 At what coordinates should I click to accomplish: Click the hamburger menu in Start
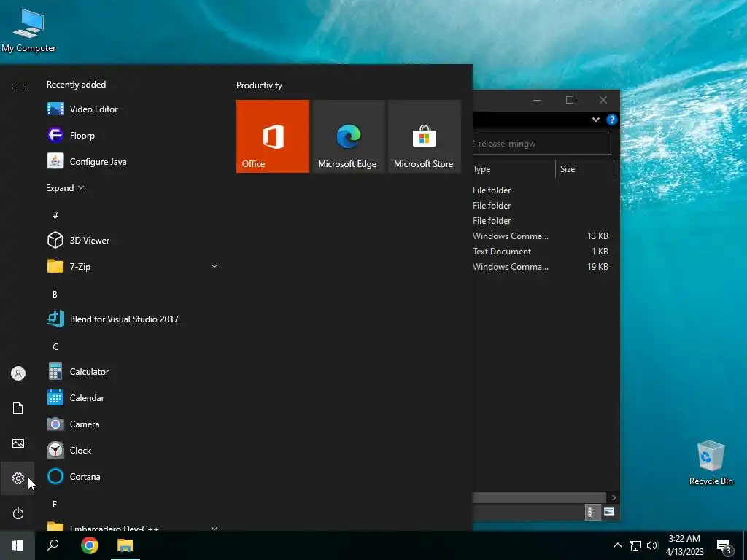[18, 85]
